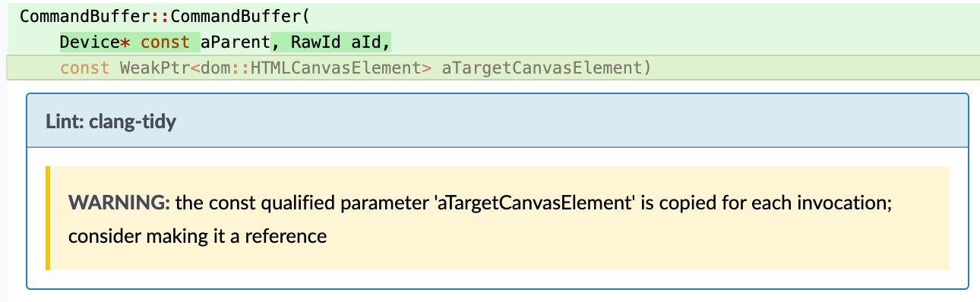Click the red const keyword before aParent
This screenshot has height=302, width=980.
[x=165, y=42]
